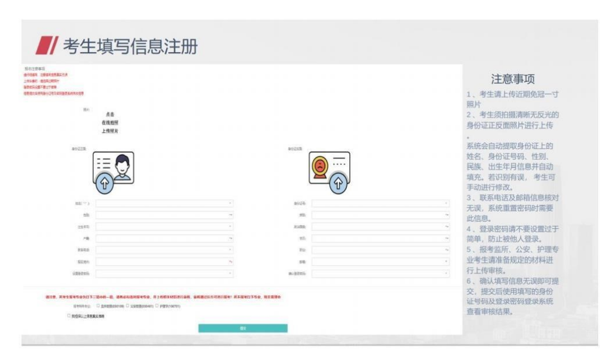Image resolution: width=601 pixels, height=364 pixels.
Task: Click the 在线拍照上传照片 photo area
Action: 110,123
